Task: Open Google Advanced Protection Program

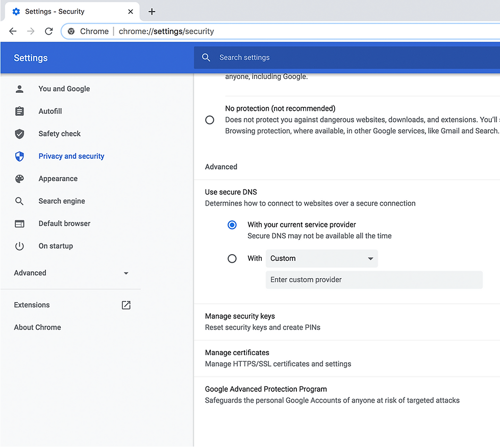Action: tap(347, 395)
